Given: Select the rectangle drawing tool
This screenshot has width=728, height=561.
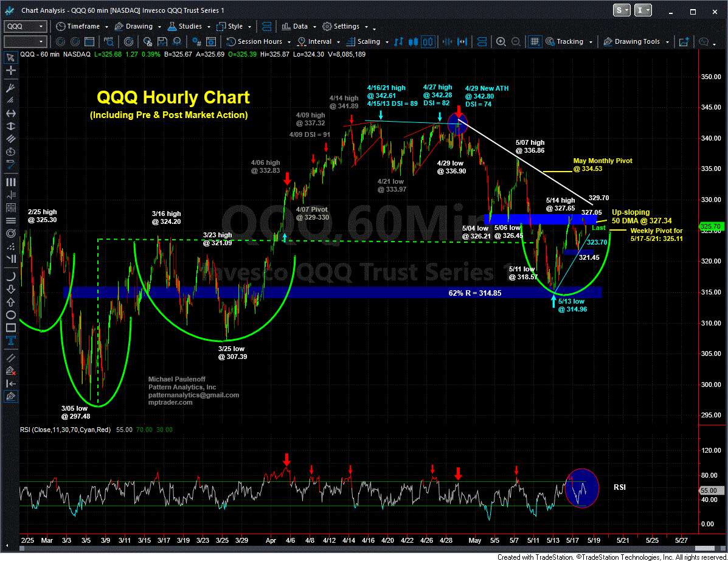Looking at the screenshot, I should click(10, 327).
